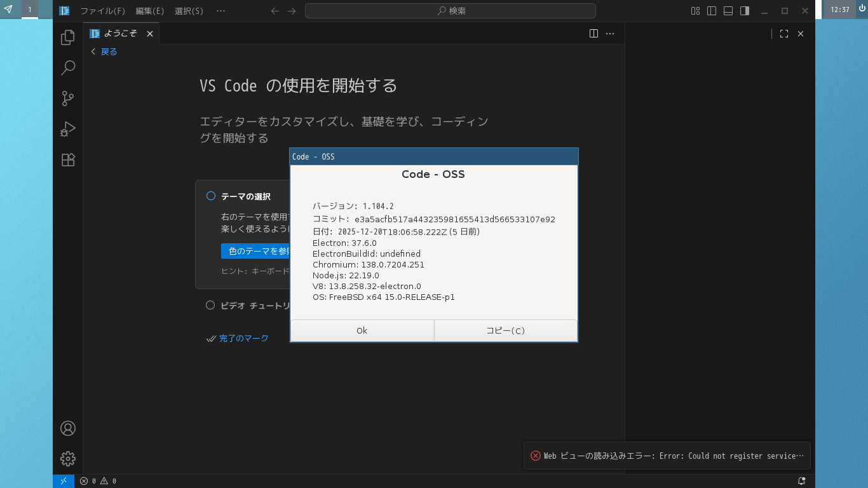Viewport: 868px width, 488px height.
Task: Click the remote window indicator in the status bar
Action: [x=64, y=481]
